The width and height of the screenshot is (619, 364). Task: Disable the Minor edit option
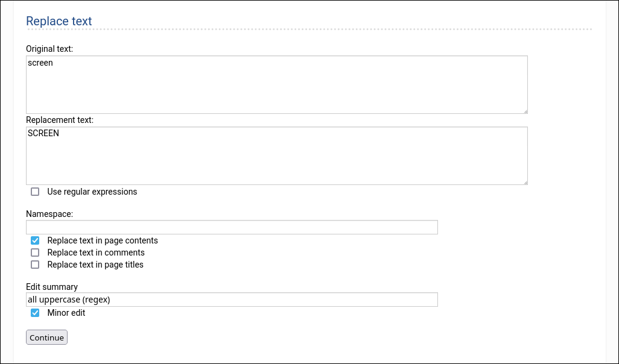coord(35,313)
